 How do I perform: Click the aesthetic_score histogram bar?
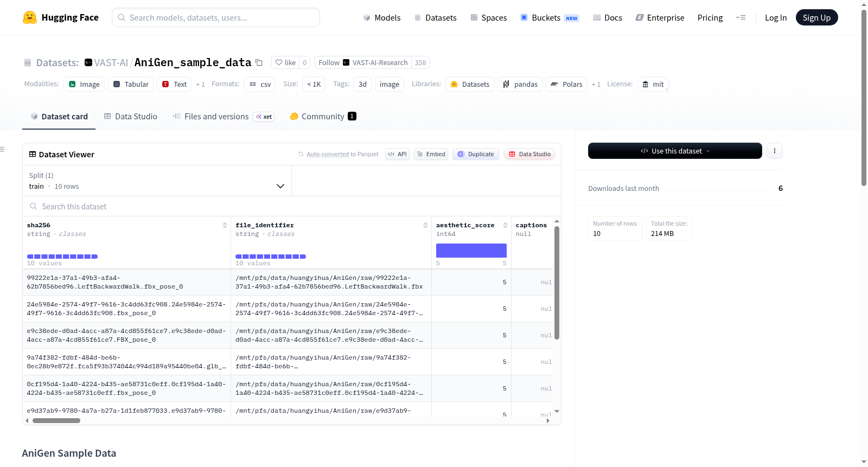point(471,251)
